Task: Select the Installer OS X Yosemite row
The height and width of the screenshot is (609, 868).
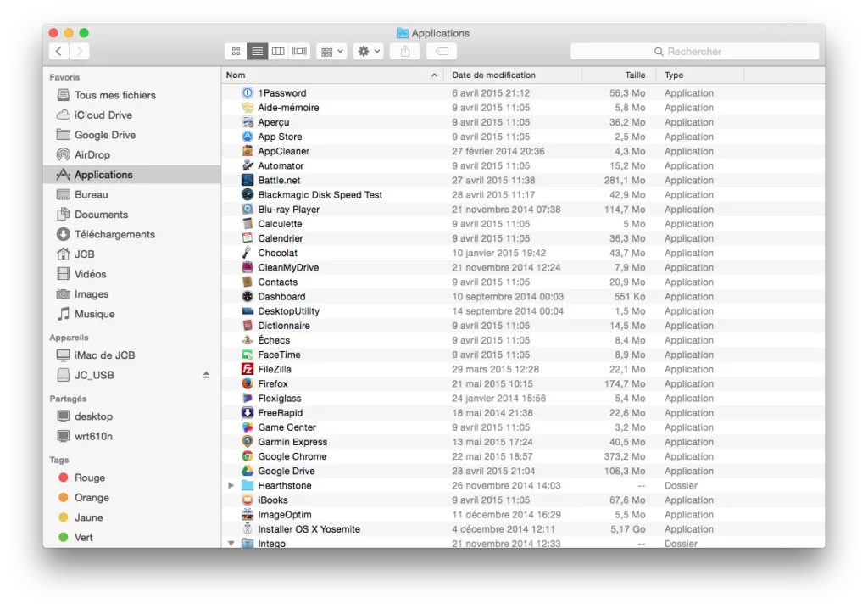Action: click(523, 529)
